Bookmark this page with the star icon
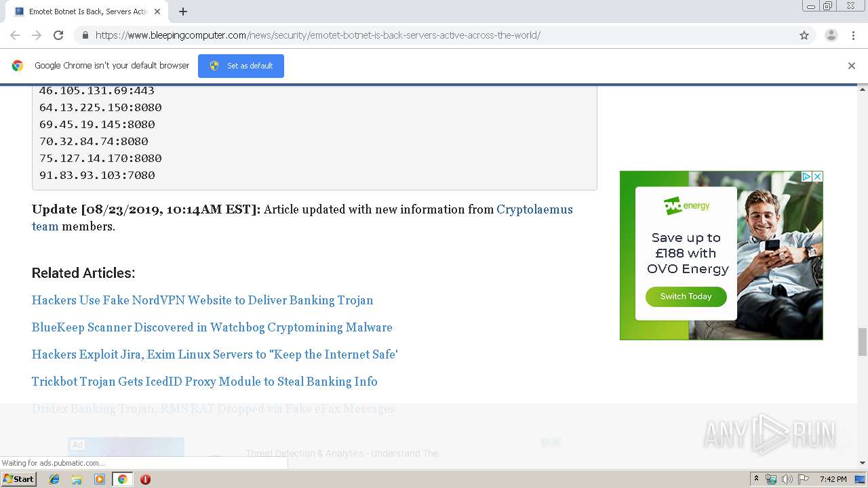 [804, 35]
